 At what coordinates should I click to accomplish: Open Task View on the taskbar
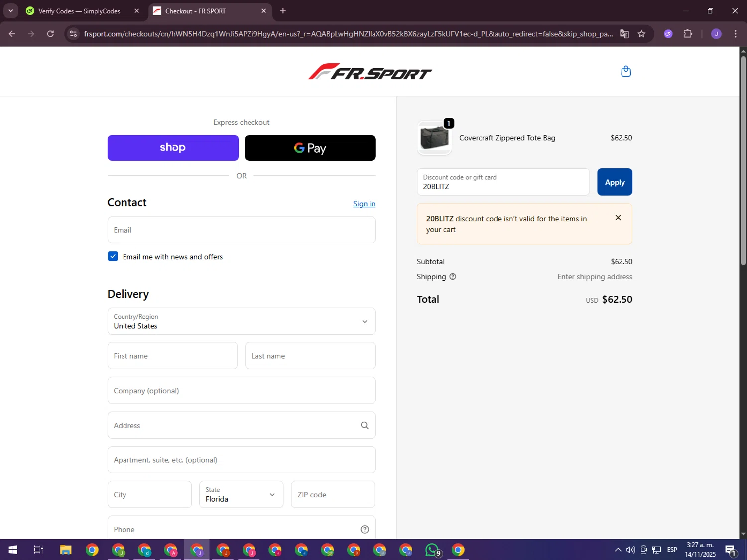(38, 550)
